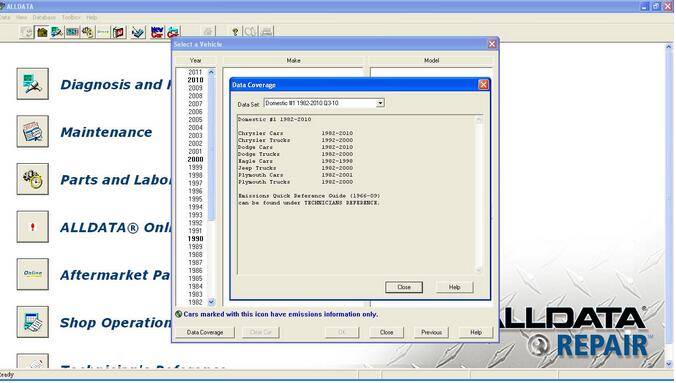Select year 2010 in the Year list
Viewport: 676px width, 383px height.
195,80
